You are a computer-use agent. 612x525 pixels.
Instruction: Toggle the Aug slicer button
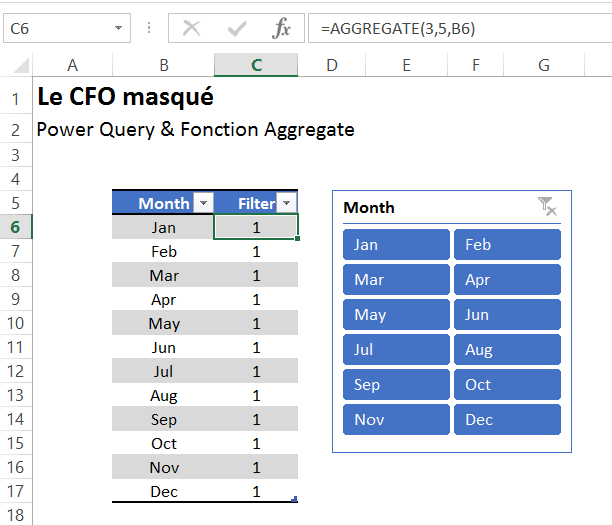click(x=507, y=350)
